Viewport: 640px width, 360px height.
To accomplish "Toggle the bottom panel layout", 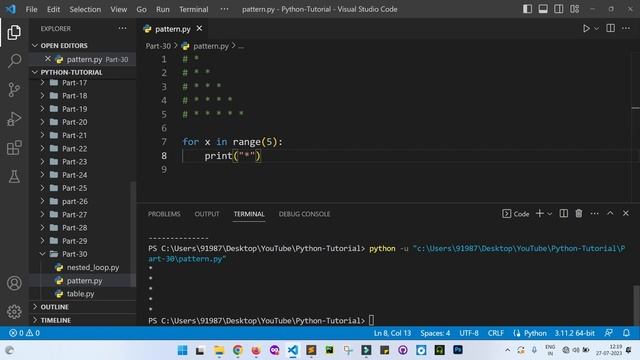I will [x=543, y=9].
